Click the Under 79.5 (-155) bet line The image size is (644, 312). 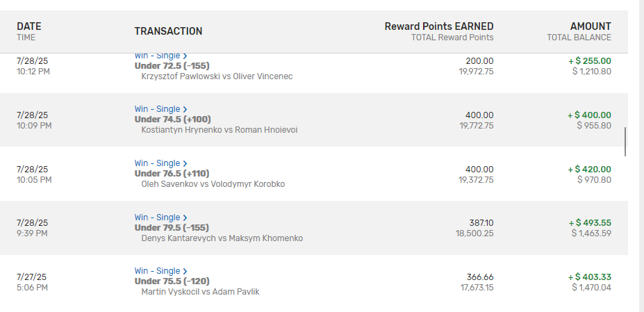tap(172, 228)
